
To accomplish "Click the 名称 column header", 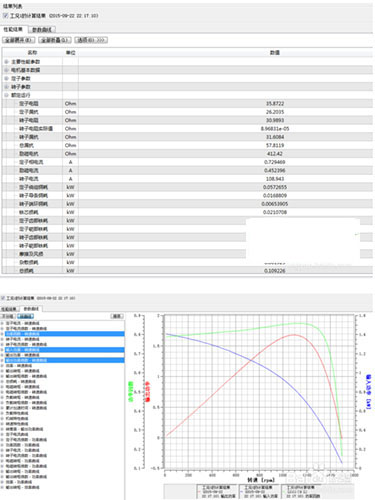I will [x=32, y=53].
